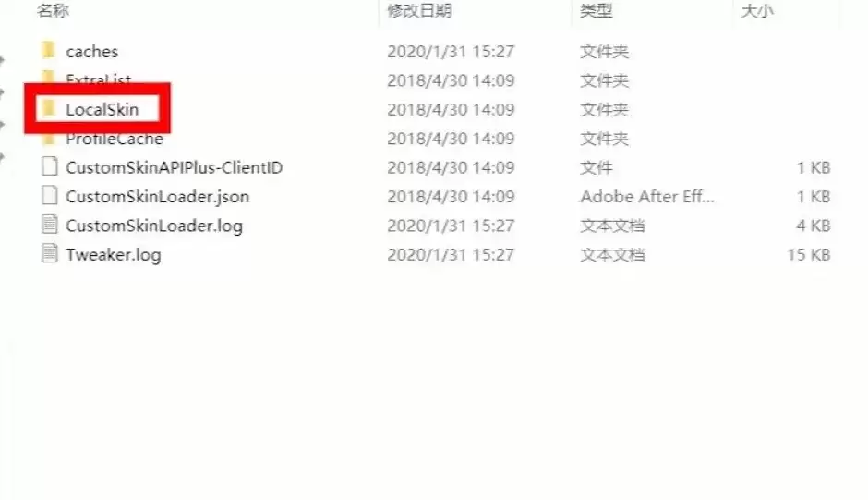Click the ProfileCache folder name
The height and width of the screenshot is (500, 868).
coord(114,140)
